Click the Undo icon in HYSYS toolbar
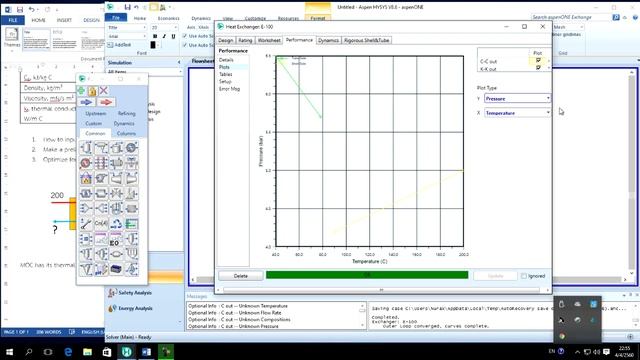 pos(136,7)
